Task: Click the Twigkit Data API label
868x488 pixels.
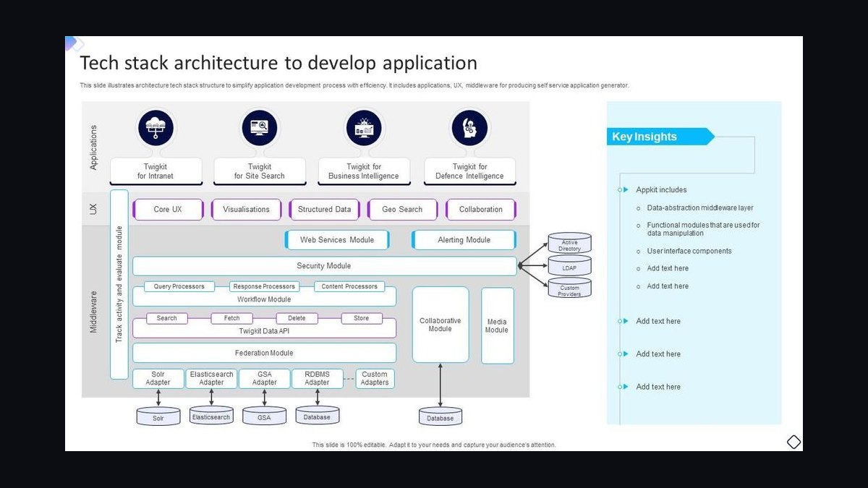Action: coord(264,331)
